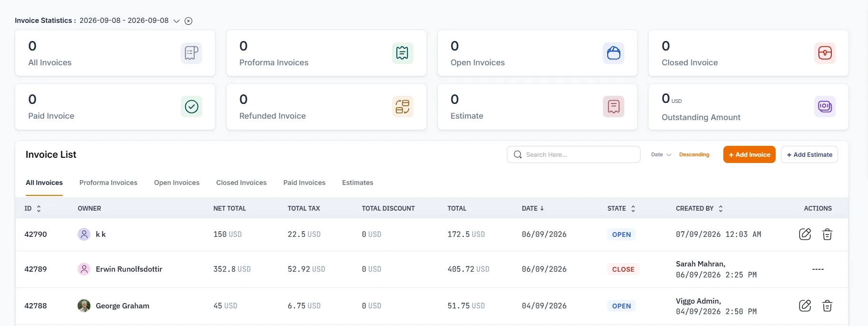Screen dimensions: 868x326
Task: Click total 405.72 USD
Action: pyautogui.click(x=468, y=269)
